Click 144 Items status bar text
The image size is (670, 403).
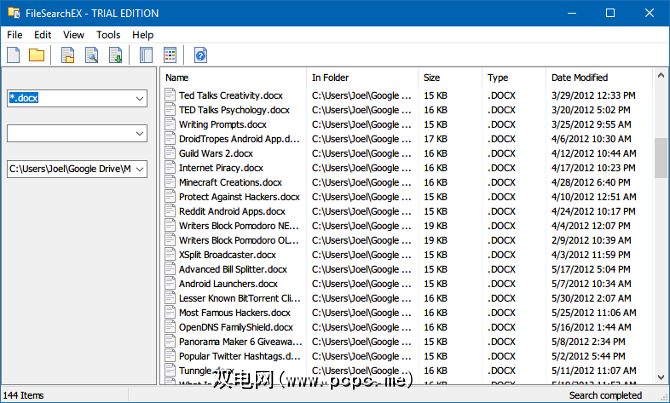(x=24, y=395)
